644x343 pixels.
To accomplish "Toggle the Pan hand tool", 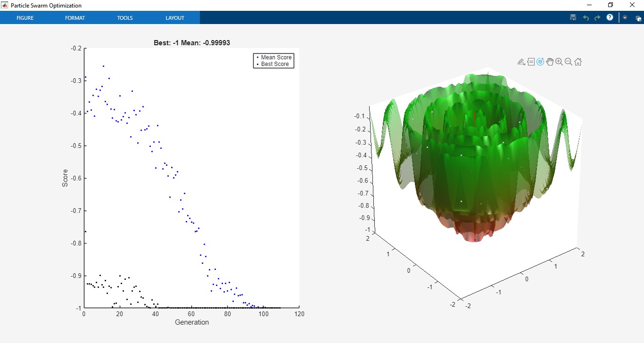I will point(550,62).
